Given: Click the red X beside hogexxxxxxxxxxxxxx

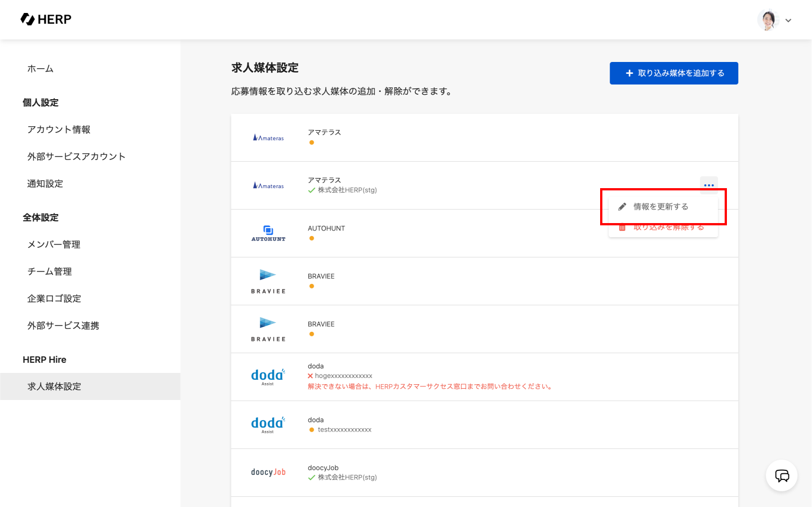Looking at the screenshot, I should (310, 376).
